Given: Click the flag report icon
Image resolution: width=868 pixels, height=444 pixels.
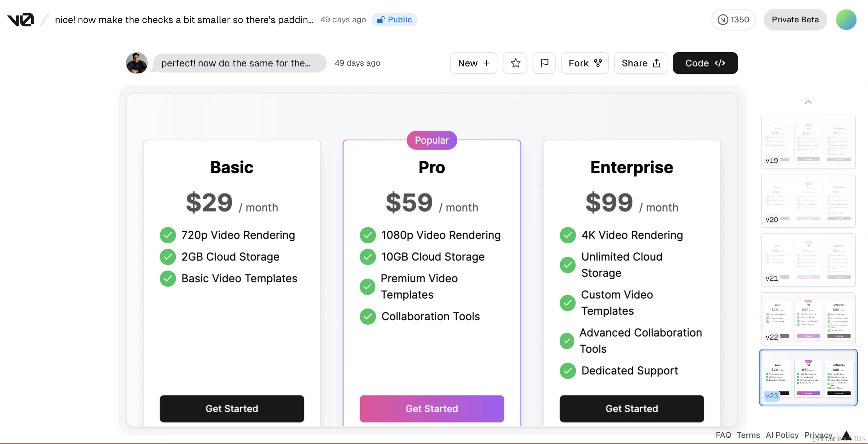Looking at the screenshot, I should click(544, 63).
